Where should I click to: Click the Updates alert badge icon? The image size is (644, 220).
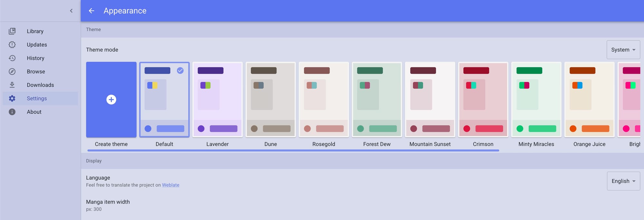(x=12, y=45)
